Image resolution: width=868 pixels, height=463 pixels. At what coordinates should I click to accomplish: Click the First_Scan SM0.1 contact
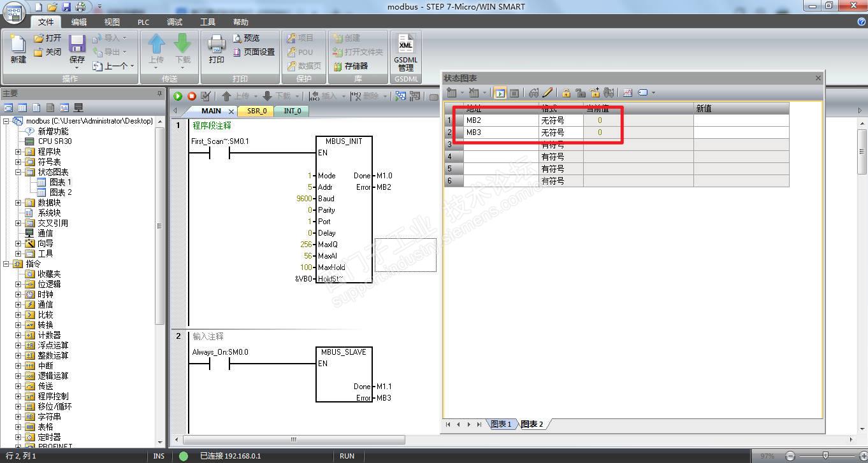pos(219,153)
